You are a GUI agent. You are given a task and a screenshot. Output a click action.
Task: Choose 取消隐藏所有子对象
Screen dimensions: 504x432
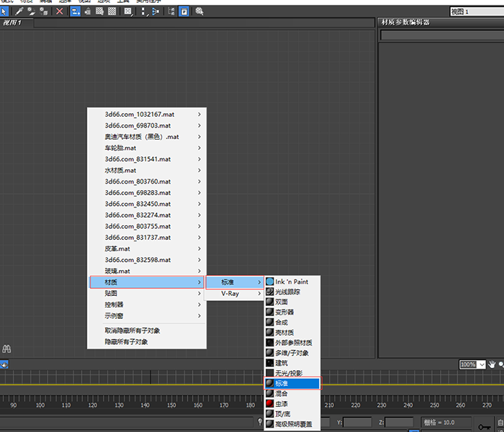point(147,330)
